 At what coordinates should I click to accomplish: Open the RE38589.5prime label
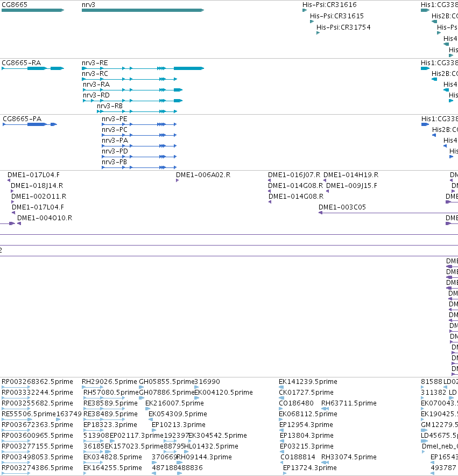[110, 403]
